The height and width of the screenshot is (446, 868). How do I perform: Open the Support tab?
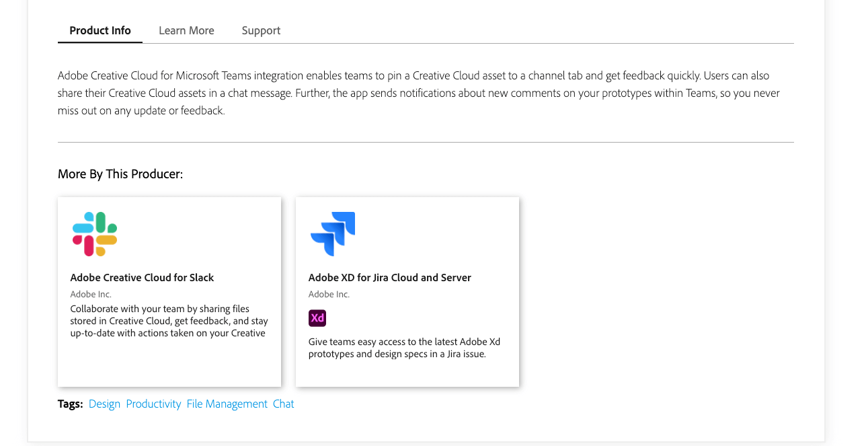(261, 30)
